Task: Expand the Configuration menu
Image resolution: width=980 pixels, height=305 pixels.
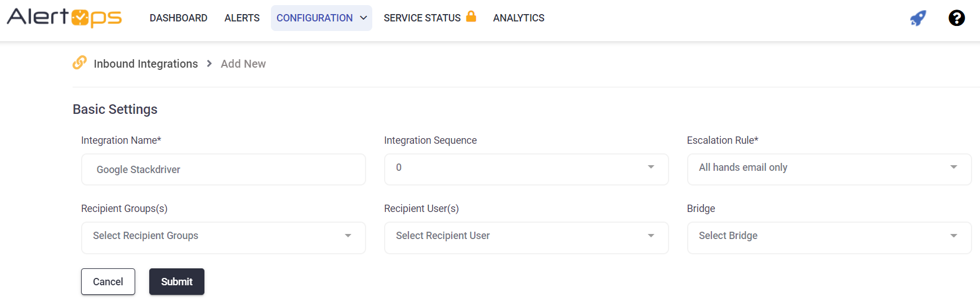Action: point(321,18)
